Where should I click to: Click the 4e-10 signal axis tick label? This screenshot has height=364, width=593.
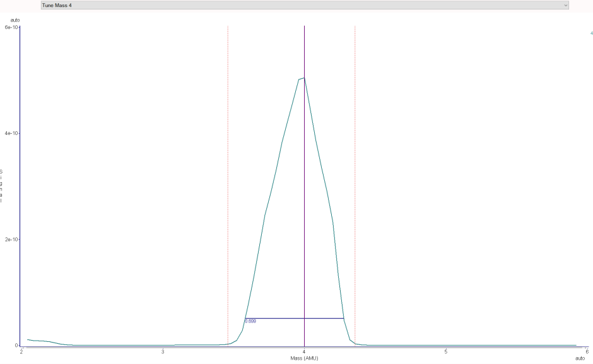(x=11, y=133)
